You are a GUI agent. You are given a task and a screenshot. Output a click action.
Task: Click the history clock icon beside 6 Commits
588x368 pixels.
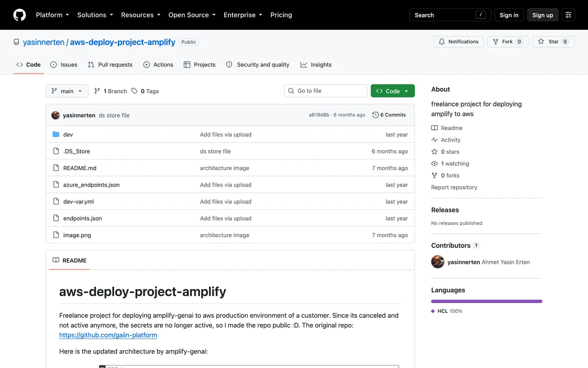point(375,115)
